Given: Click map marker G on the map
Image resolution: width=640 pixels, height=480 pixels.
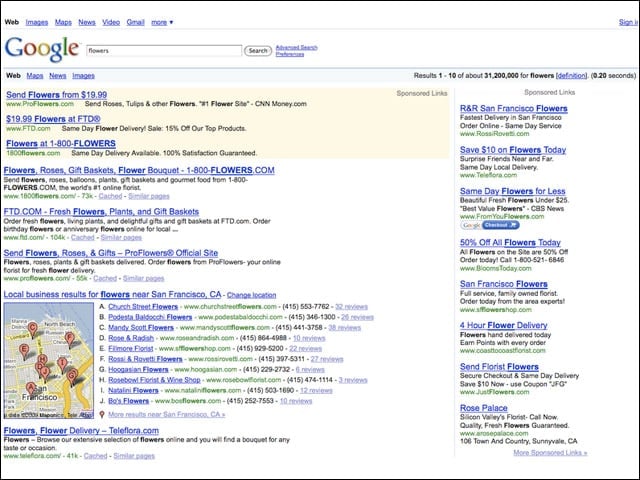Looking at the screenshot, I should pyautogui.click(x=72, y=376).
